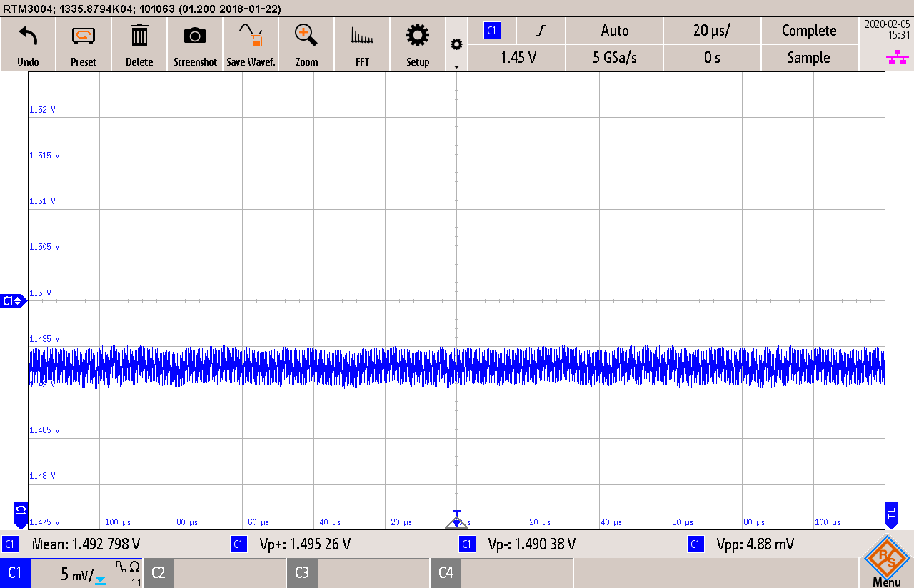Select the Vpp 4.88 mV measurement
Image resolution: width=914 pixels, height=588 pixels.
(755, 544)
